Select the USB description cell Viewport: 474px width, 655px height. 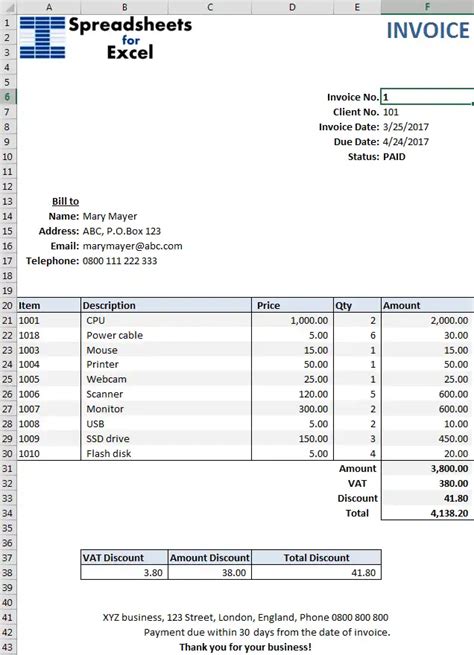pos(166,424)
